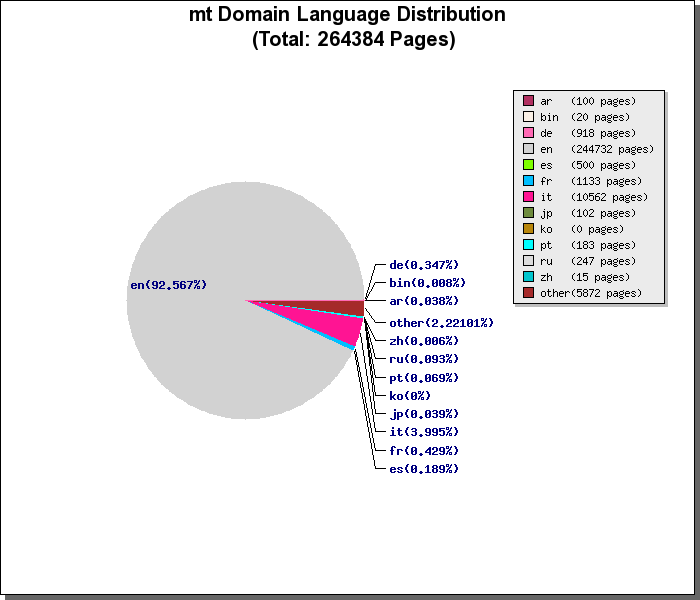Screen dimensions: 700x600
Task: Select the legend text 'jp (102 pages)'
Action: coord(588,213)
